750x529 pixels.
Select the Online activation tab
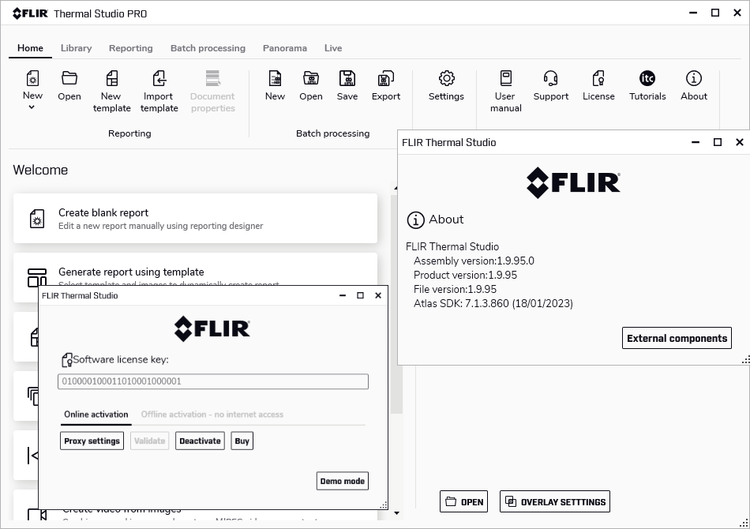click(x=96, y=414)
